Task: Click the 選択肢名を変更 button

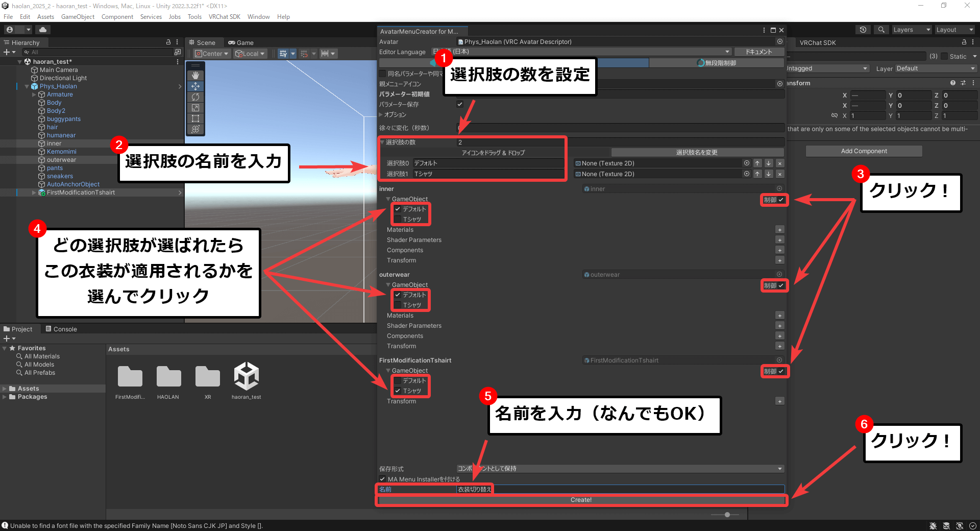Action: tap(697, 152)
